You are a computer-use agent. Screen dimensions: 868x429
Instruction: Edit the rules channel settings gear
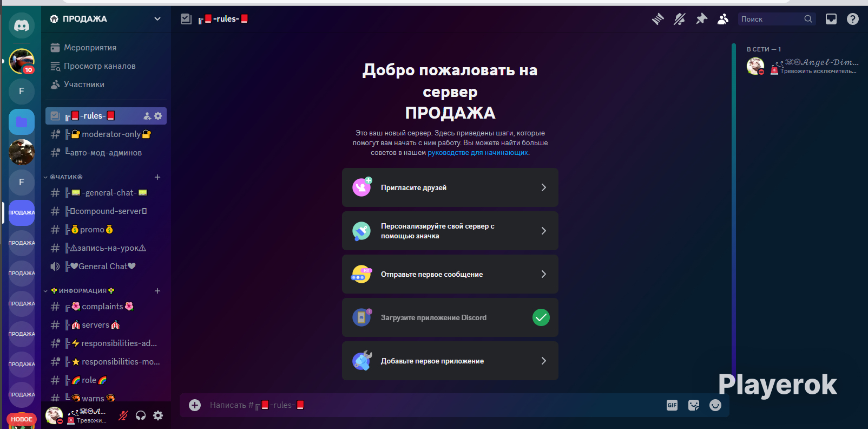[x=158, y=116]
